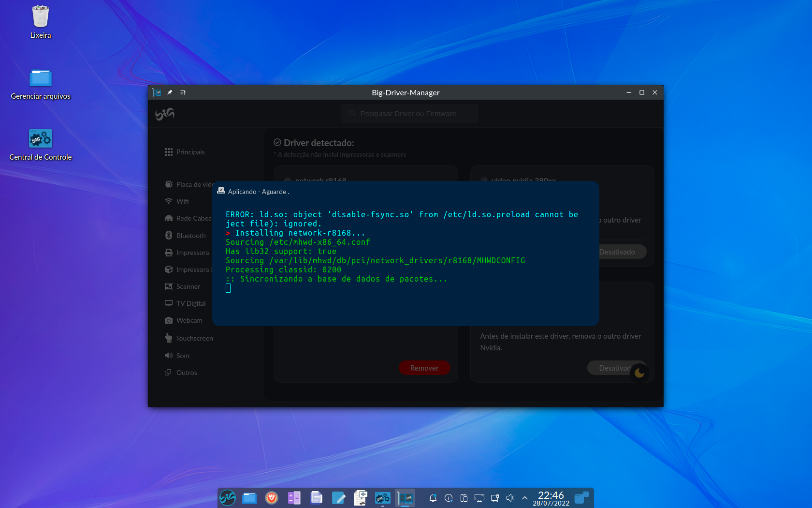Select Som category in sidebar
Screen dimensions: 812x508
(177, 356)
